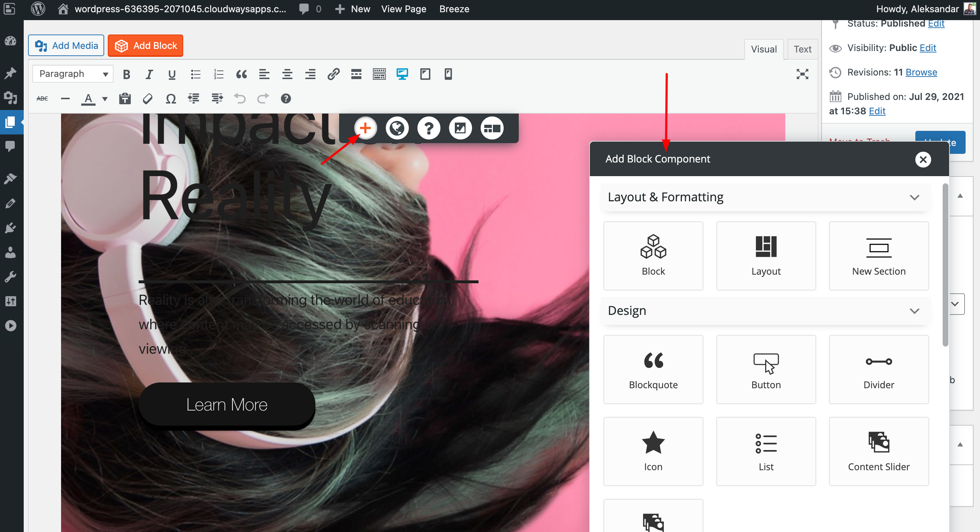This screenshot has width=980, height=532.
Task: Click the Insert link icon
Action: (x=333, y=74)
